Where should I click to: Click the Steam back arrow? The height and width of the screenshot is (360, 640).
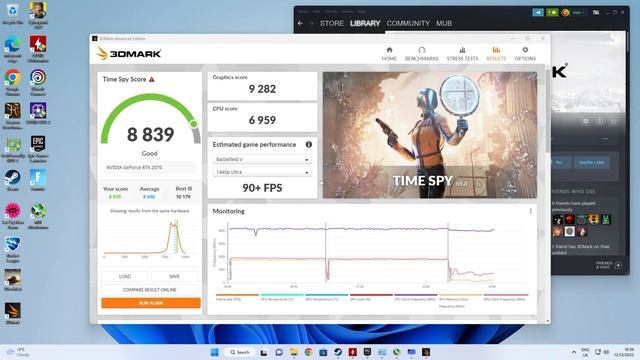click(x=300, y=23)
